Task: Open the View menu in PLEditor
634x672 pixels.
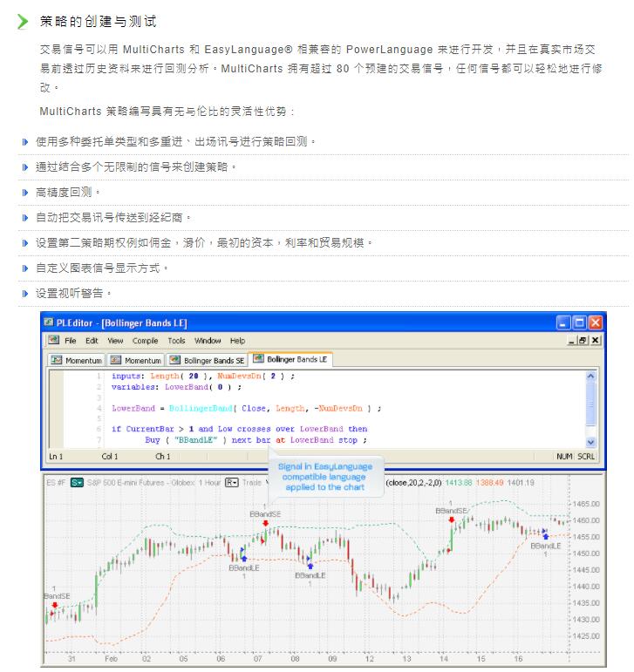Action: pyautogui.click(x=115, y=341)
